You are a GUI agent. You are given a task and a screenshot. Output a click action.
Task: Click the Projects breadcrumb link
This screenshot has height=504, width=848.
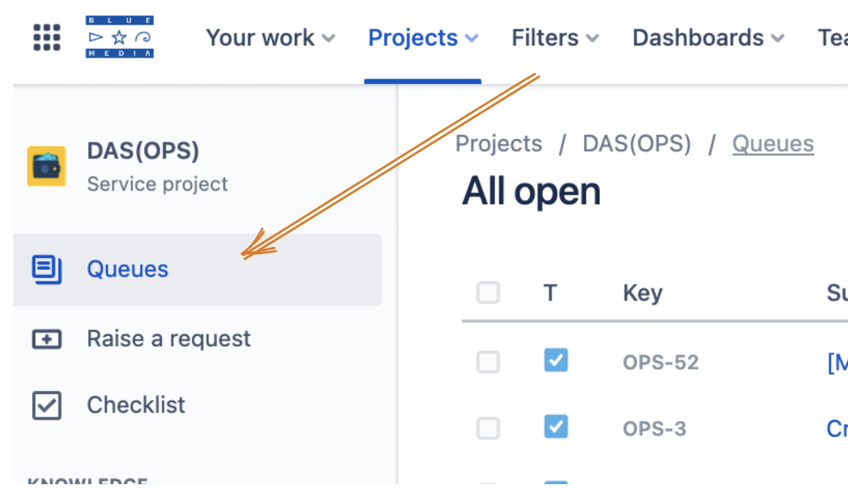coord(499,144)
